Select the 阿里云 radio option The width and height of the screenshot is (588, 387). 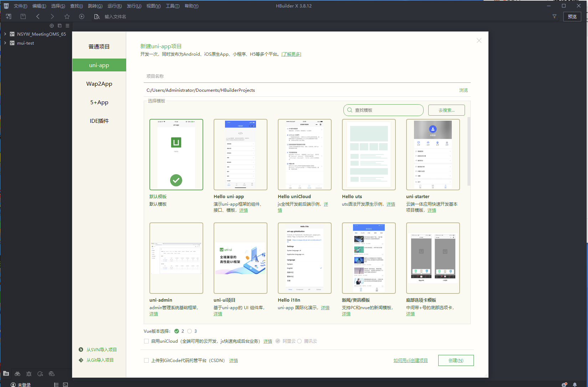click(x=278, y=341)
